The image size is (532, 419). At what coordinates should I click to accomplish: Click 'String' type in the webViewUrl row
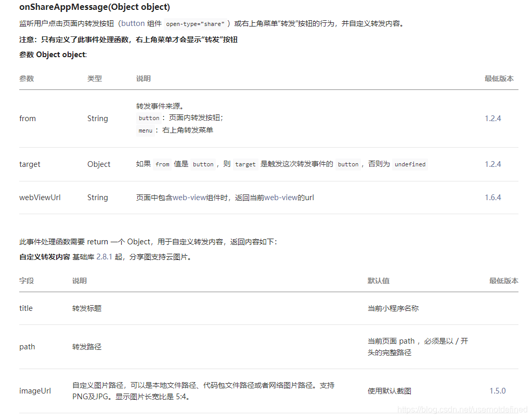pyautogui.click(x=98, y=198)
